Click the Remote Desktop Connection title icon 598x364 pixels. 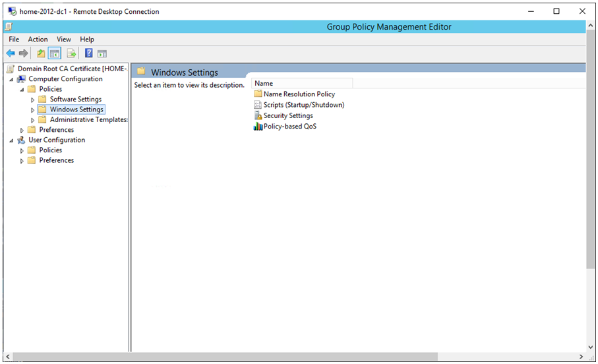pyautogui.click(x=13, y=11)
